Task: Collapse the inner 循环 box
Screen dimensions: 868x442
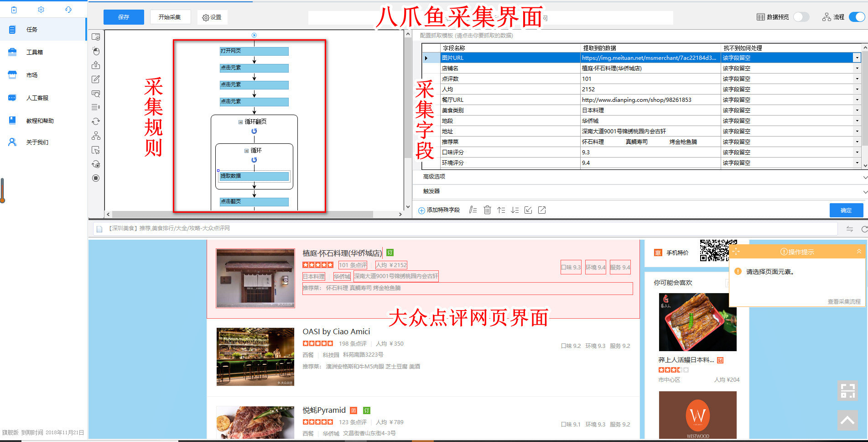Action: click(246, 151)
